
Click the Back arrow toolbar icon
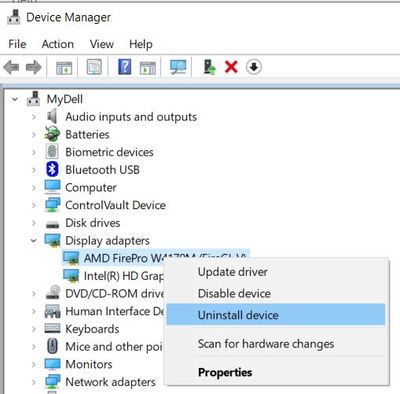pyautogui.click(x=11, y=67)
